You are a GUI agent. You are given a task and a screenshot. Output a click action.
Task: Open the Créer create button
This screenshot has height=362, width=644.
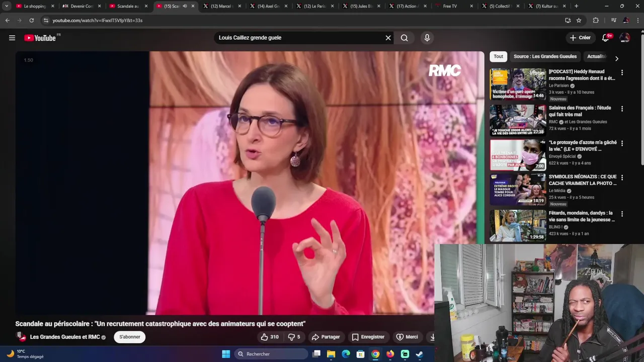coord(580,38)
